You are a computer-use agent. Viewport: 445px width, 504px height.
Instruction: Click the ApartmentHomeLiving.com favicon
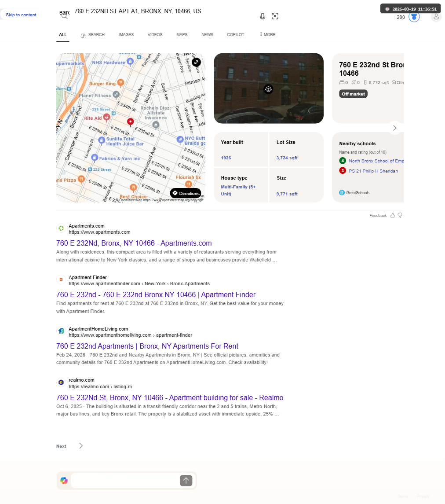pyautogui.click(x=61, y=331)
